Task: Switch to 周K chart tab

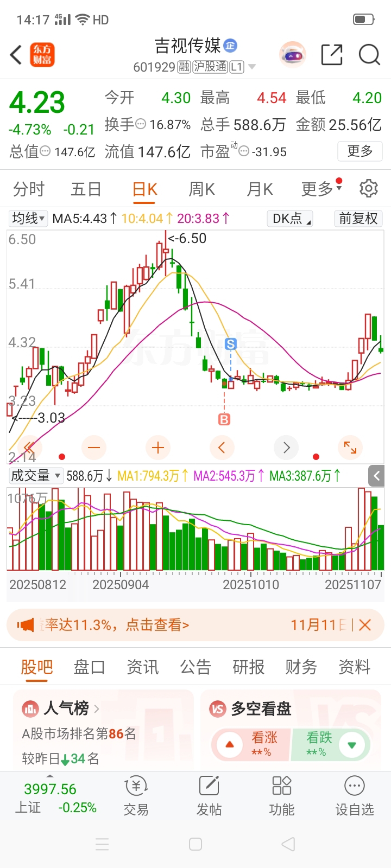Action: point(202,189)
